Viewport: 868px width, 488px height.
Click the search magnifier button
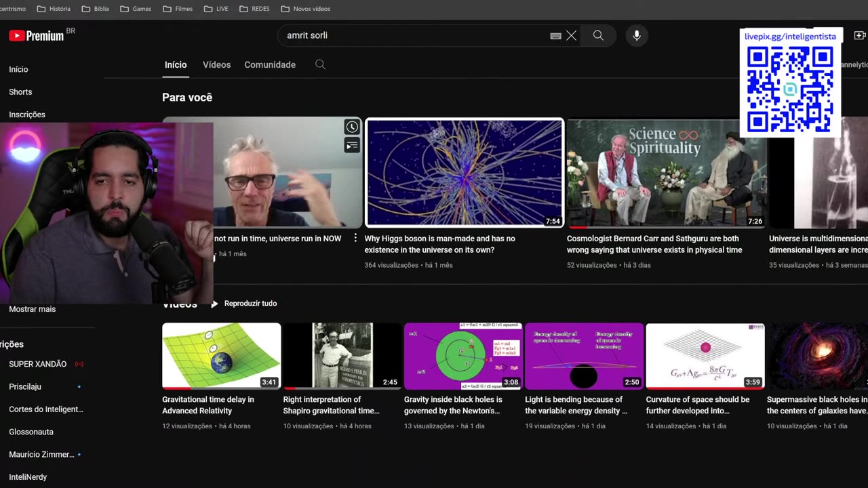[598, 35]
